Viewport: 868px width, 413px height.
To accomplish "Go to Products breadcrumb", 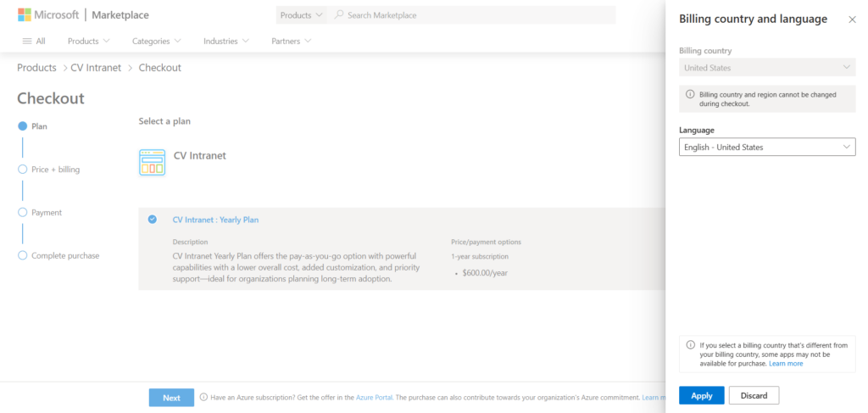I will [36, 68].
